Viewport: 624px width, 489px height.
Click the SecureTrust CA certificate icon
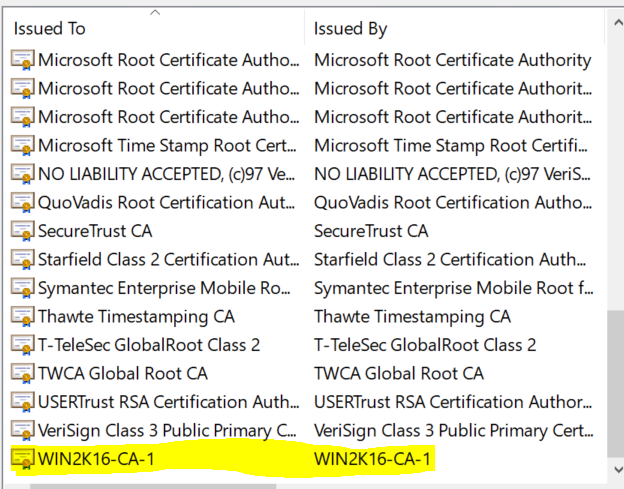22,231
